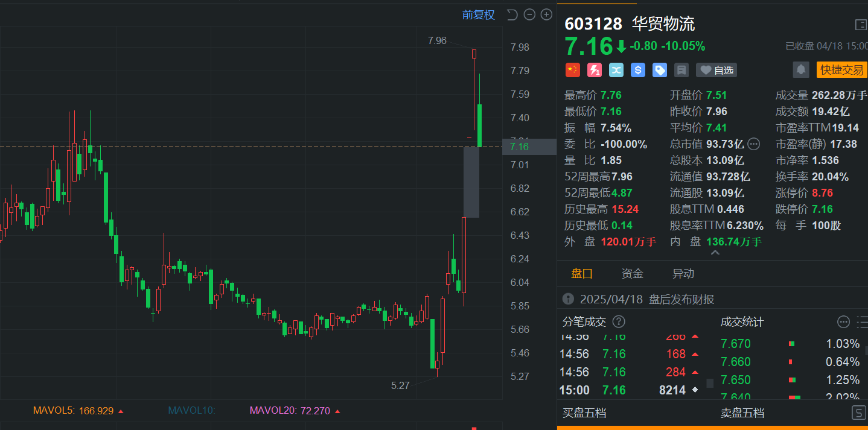This screenshot has height=430, width=868.
Task: Click the ellipsis icon next to 总市值
Action: pos(753,144)
